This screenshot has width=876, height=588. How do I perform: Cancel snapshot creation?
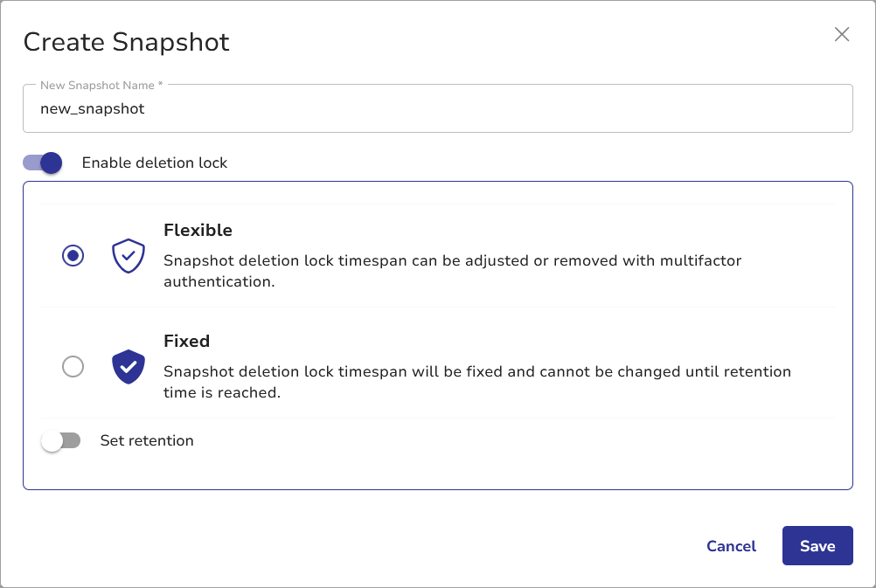tap(731, 546)
